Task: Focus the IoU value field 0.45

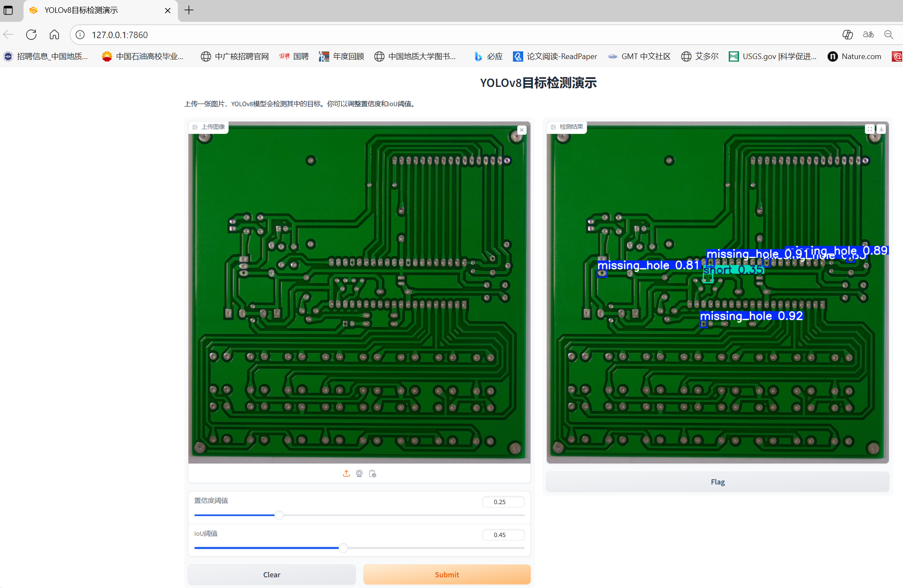Action: (x=503, y=535)
